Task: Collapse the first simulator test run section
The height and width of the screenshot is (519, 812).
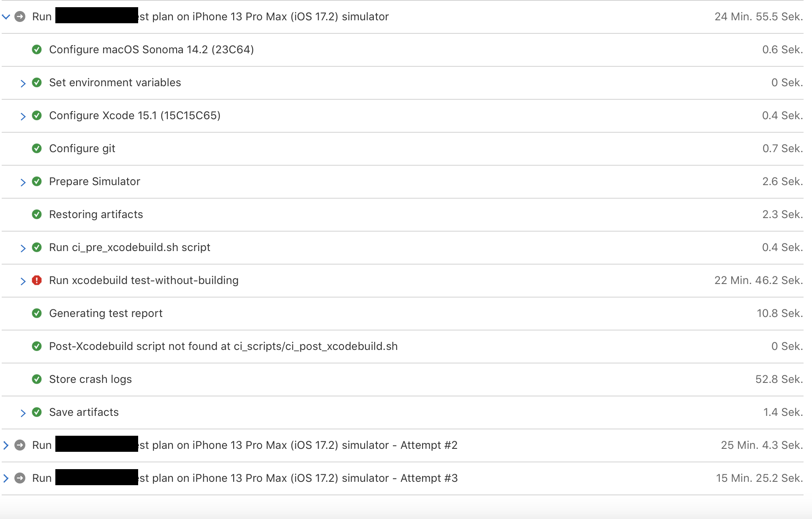Action: pos(6,17)
